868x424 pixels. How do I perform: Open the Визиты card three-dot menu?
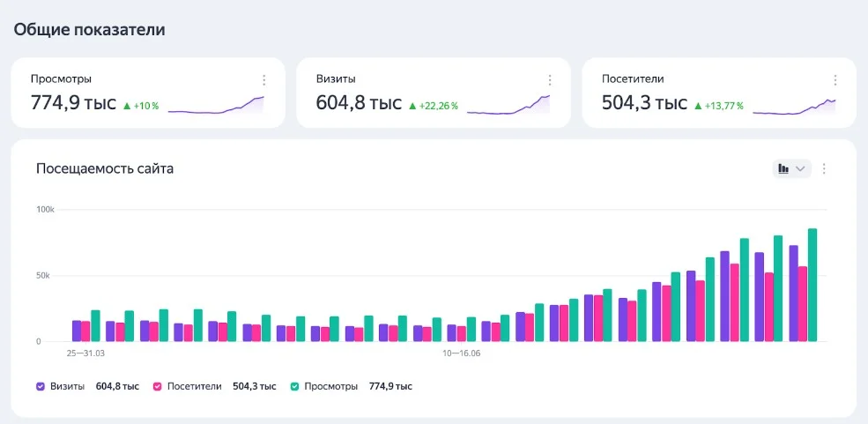550,80
